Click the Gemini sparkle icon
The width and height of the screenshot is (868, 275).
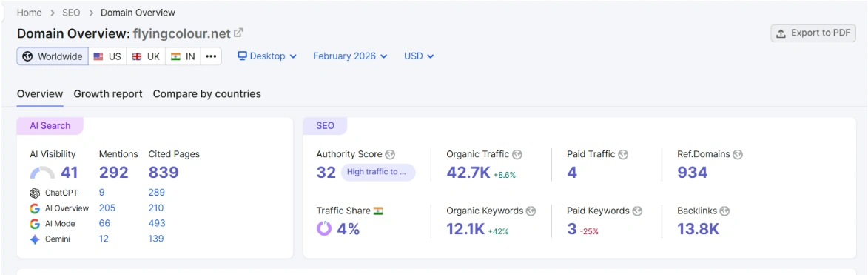(x=35, y=239)
